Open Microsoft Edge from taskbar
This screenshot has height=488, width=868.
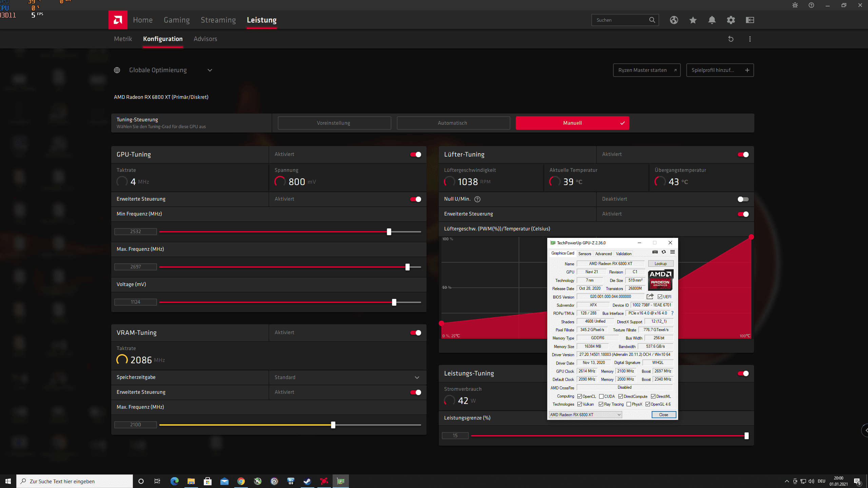point(174,481)
